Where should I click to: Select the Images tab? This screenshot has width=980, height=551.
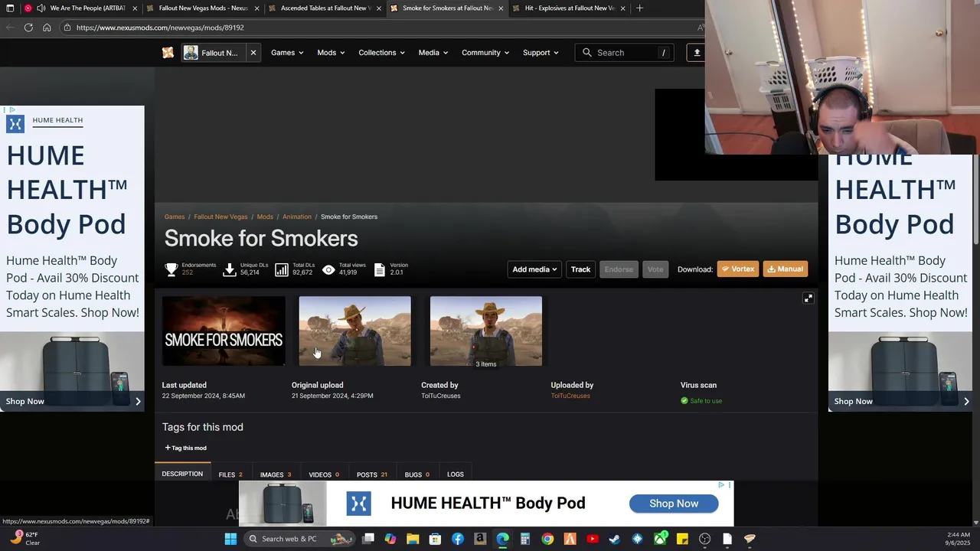click(x=276, y=474)
